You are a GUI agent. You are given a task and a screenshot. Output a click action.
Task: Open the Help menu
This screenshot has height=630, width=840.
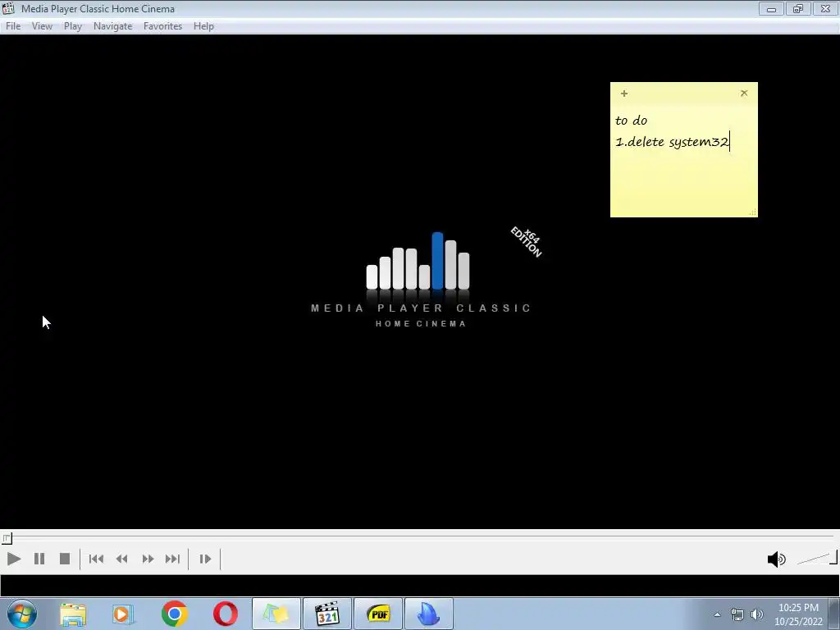coord(203,26)
